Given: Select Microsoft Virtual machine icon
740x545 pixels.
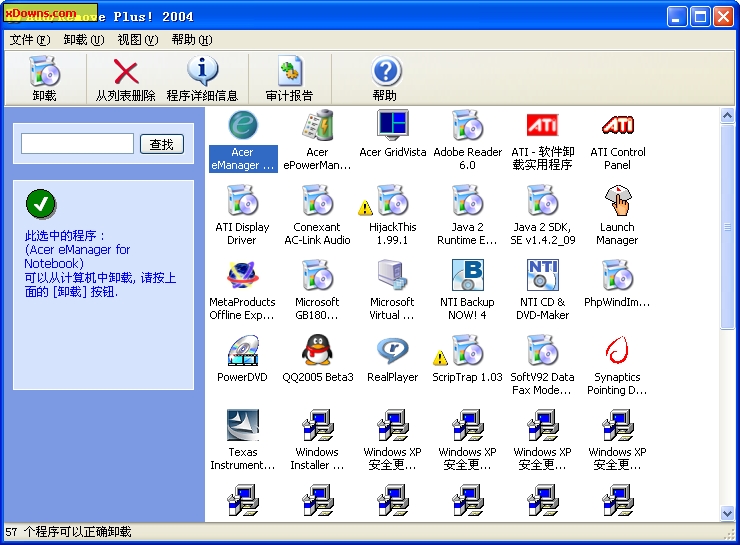Looking at the screenshot, I should click(393, 275).
